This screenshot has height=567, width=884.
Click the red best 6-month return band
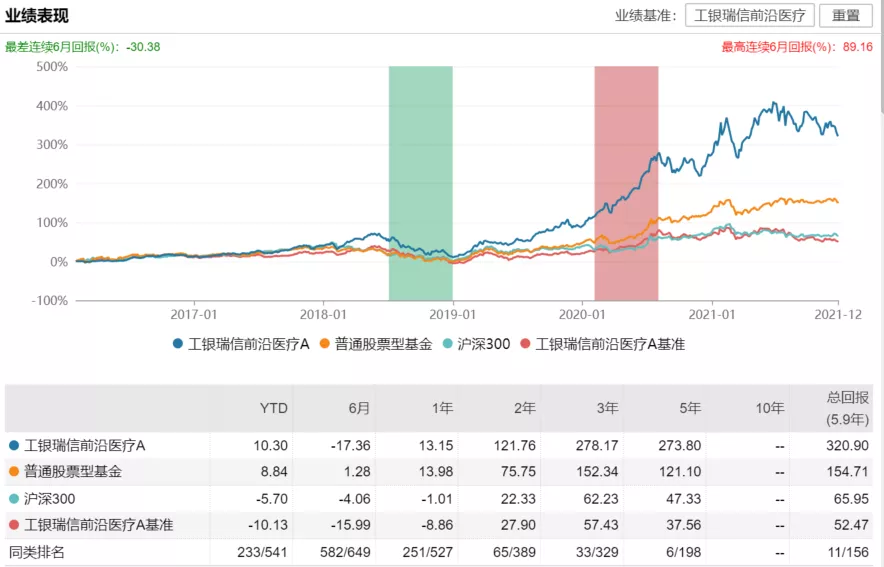pyautogui.click(x=626, y=183)
